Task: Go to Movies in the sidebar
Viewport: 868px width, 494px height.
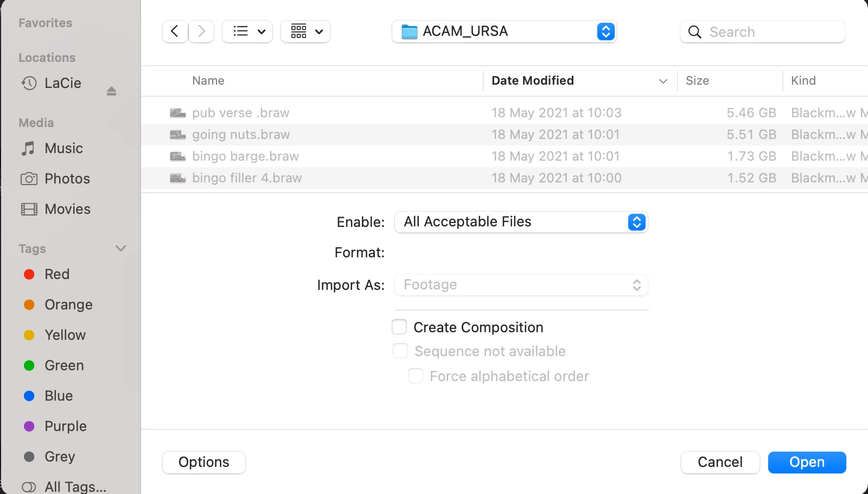Action: click(x=67, y=209)
